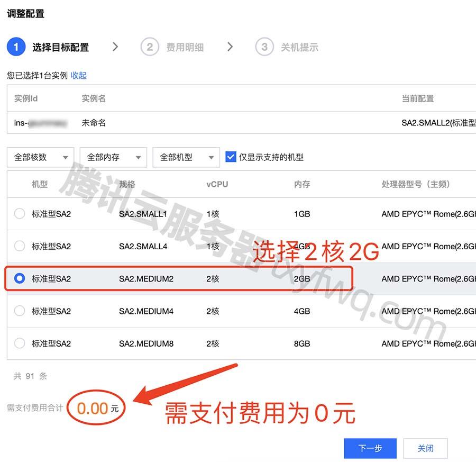Click the 收起 link to collapse instances
The image size is (476, 462).
(x=79, y=75)
